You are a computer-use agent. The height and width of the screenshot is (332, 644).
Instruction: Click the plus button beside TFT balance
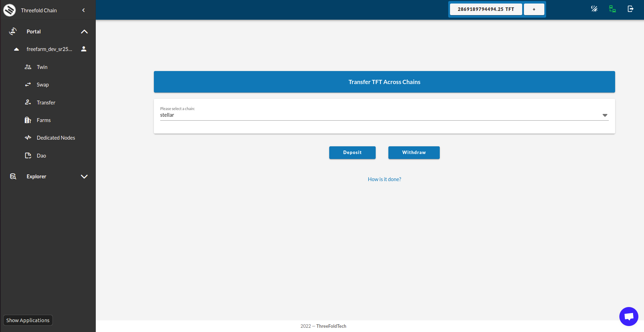(534, 9)
